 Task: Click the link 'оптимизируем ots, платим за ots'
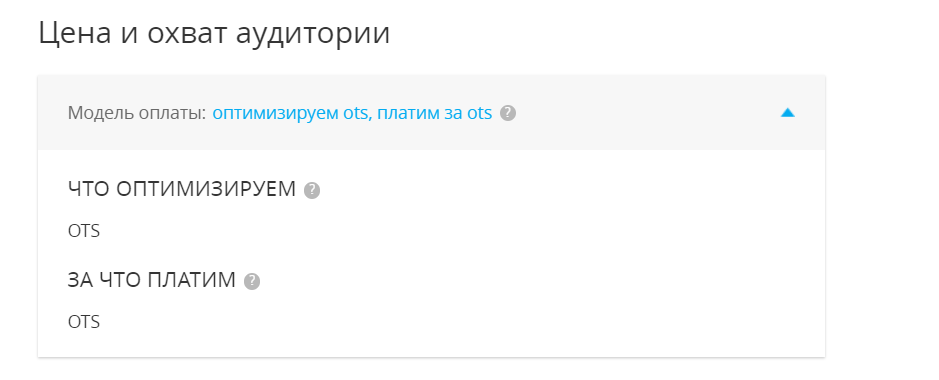pos(352,113)
